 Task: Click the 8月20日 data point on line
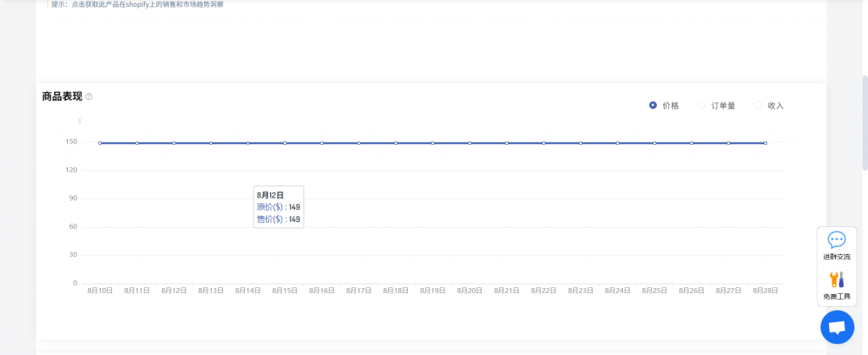pyautogui.click(x=470, y=143)
